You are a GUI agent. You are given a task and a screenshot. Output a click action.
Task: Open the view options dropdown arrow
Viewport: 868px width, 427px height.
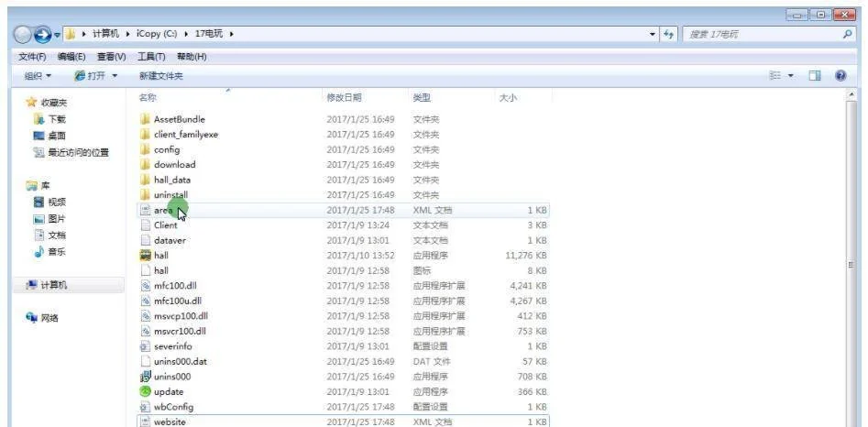[x=792, y=76]
